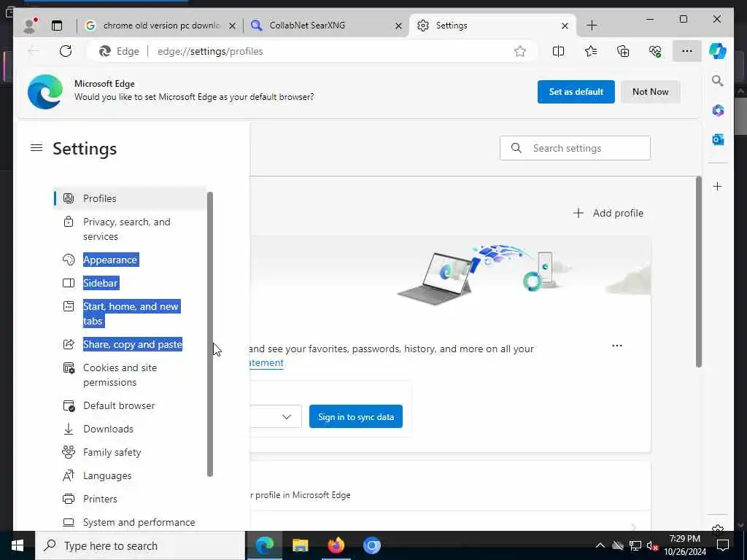This screenshot has width=747, height=560.
Task: Add this page to favorites star
Action: tap(519, 51)
